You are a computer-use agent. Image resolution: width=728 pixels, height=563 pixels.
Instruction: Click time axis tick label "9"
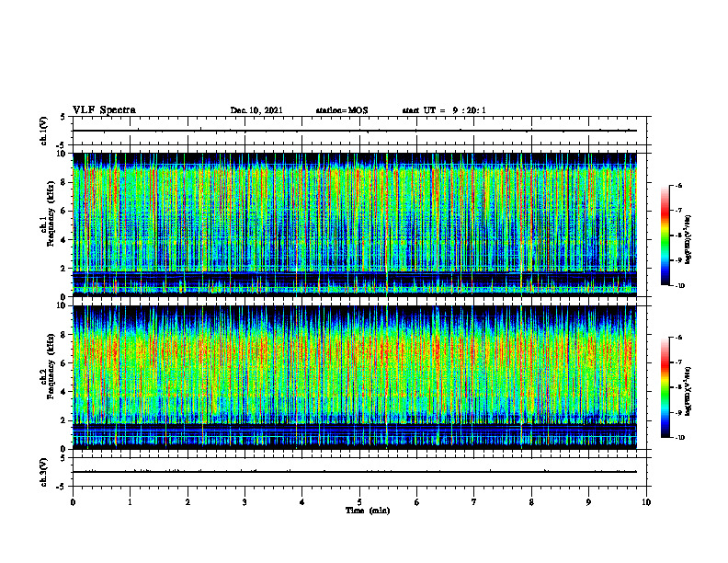click(x=588, y=502)
